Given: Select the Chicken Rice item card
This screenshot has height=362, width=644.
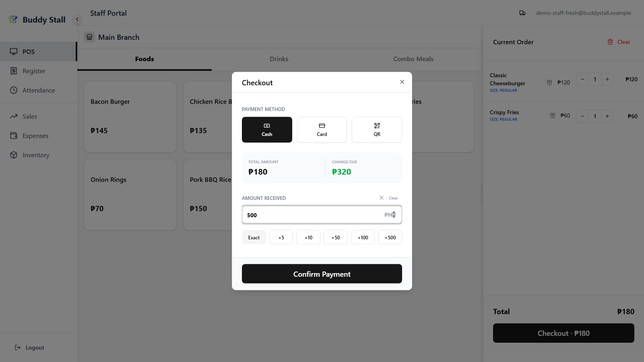Looking at the screenshot, I should 208,117.
